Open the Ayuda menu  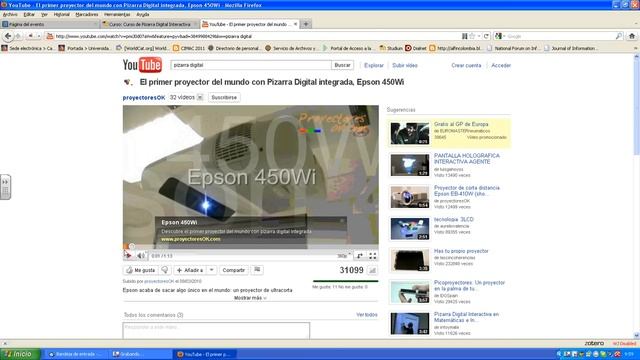coord(142,14)
